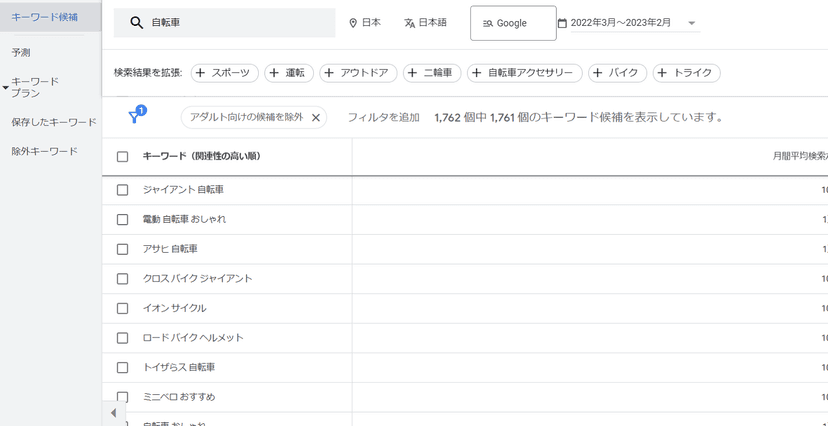Click keyword text ジャイアント 自転車
This screenshot has height=426, width=828.
coord(183,190)
